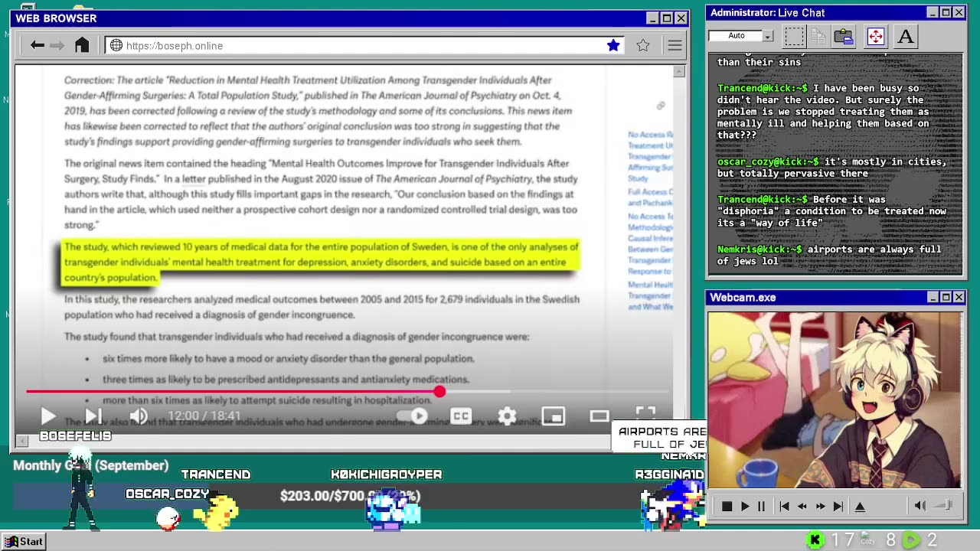Screen dimensions: 980x551
Task: Minimize the Live Chat window
Action: click(933, 12)
